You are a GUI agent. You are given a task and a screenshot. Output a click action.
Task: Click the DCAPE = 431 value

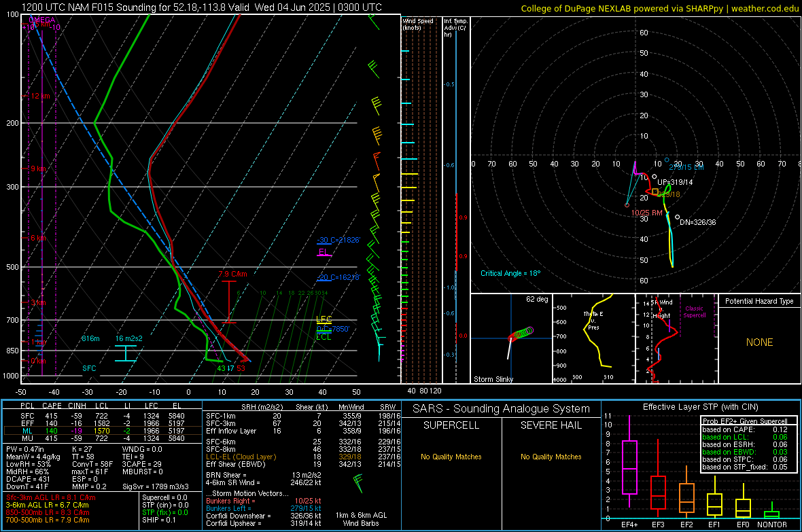point(28,479)
